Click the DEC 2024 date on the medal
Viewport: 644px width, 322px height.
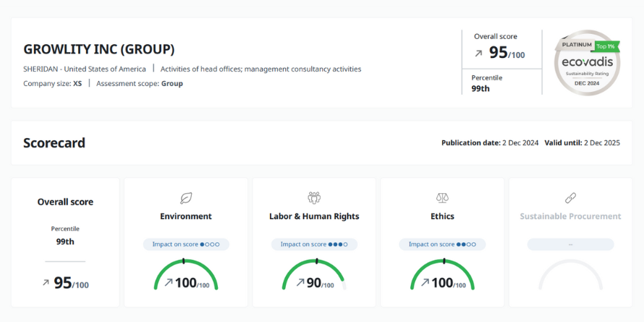coord(588,83)
